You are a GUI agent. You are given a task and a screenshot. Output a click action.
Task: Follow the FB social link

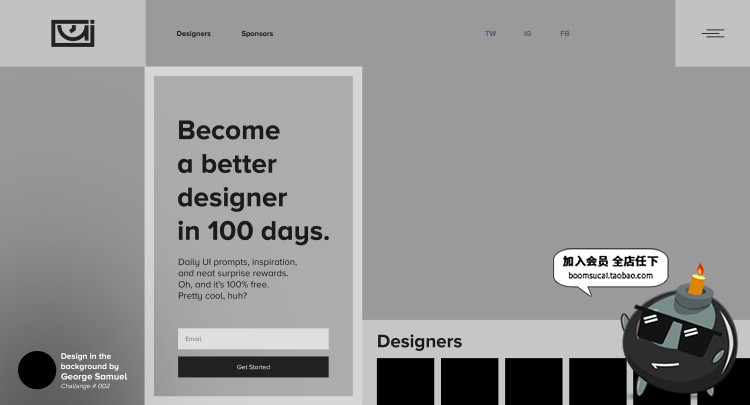click(565, 34)
